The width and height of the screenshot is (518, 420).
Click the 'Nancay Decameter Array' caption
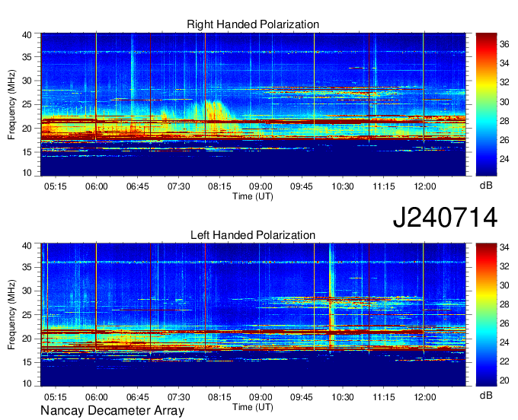(x=112, y=411)
